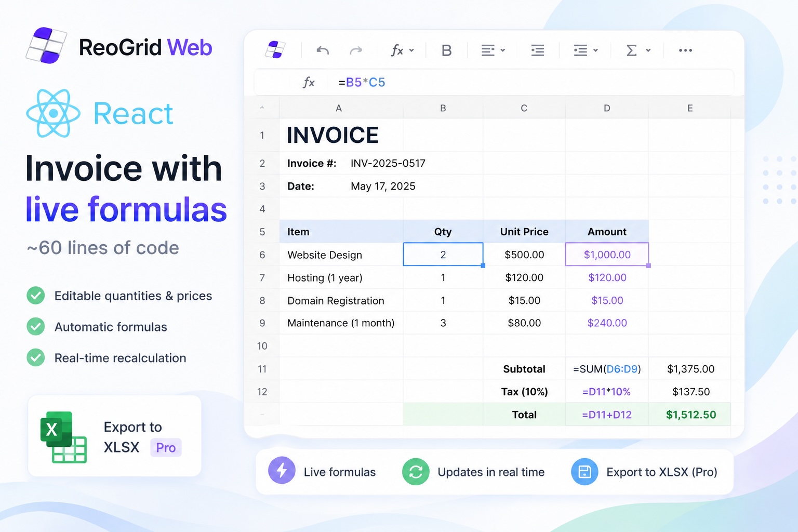Image resolution: width=798 pixels, height=532 pixels.
Task: Select the $240.00 amount cell
Action: [607, 323]
